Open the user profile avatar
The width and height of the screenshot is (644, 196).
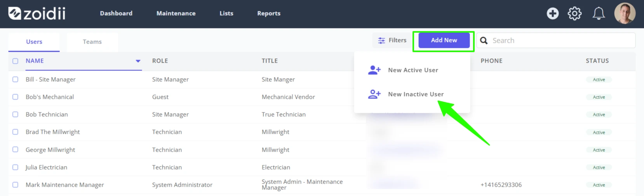pyautogui.click(x=625, y=13)
